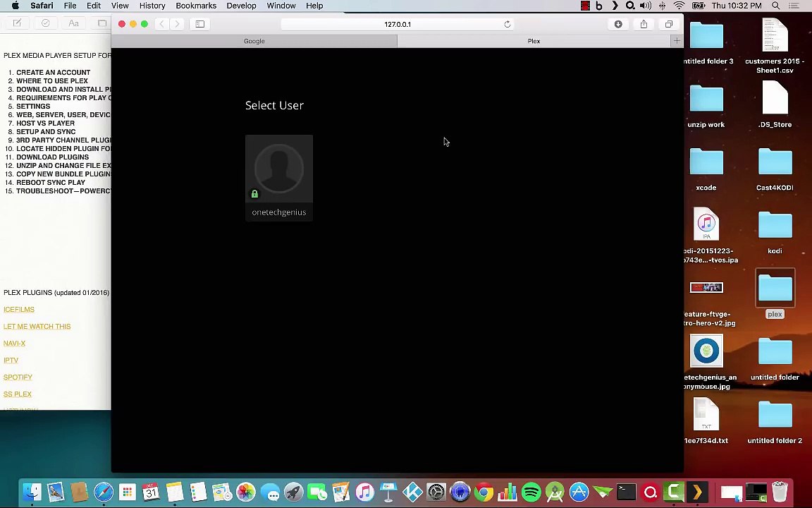Select the unzip work folder
Screen dimensions: 812x508
click(706, 99)
